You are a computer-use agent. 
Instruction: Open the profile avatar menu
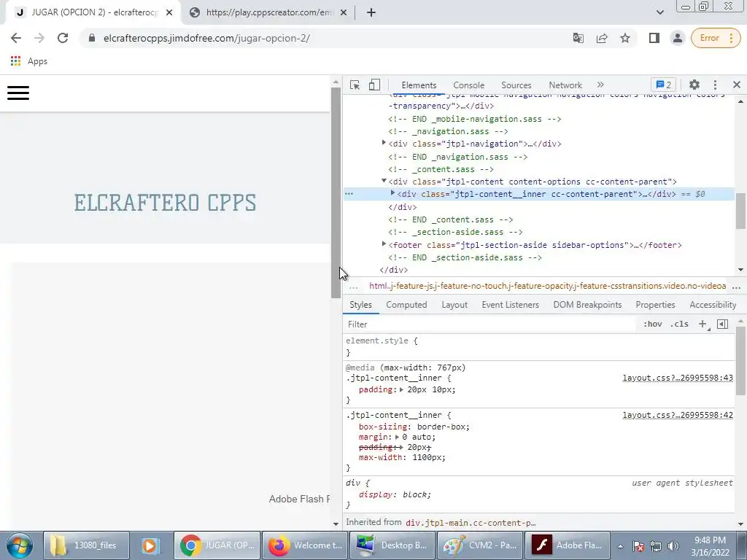(677, 38)
